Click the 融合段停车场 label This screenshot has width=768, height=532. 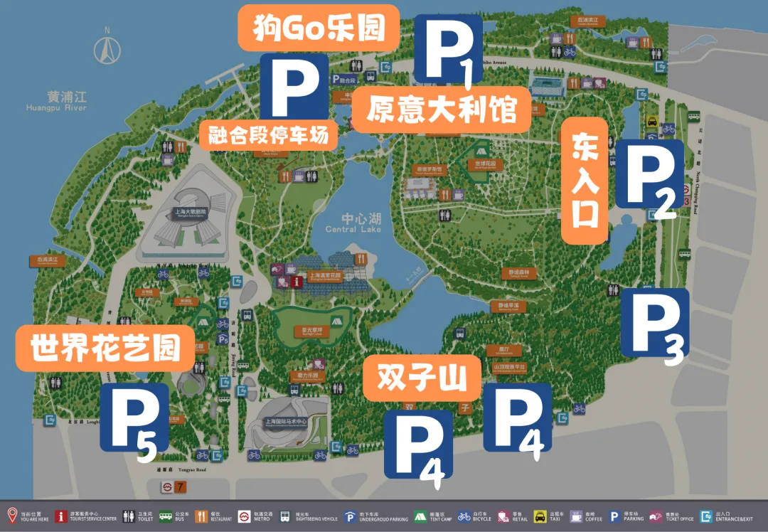click(268, 134)
